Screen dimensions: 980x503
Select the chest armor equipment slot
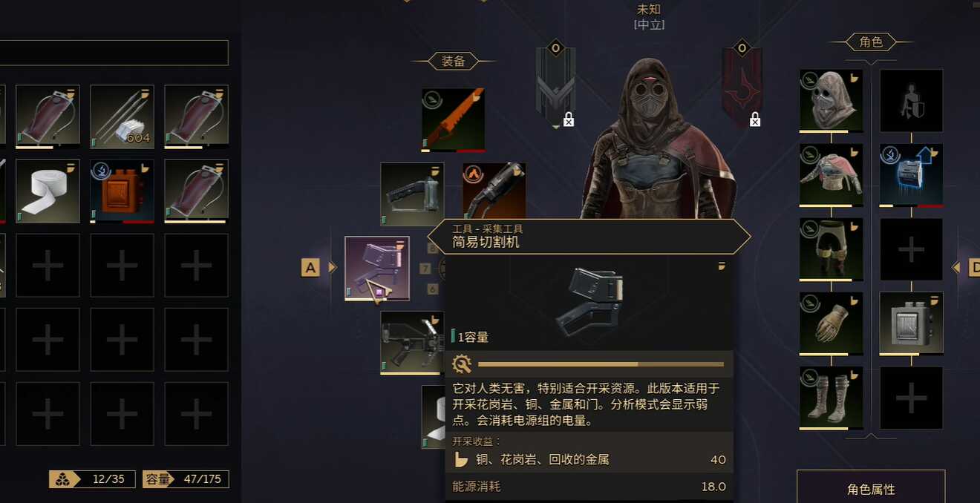coord(832,176)
